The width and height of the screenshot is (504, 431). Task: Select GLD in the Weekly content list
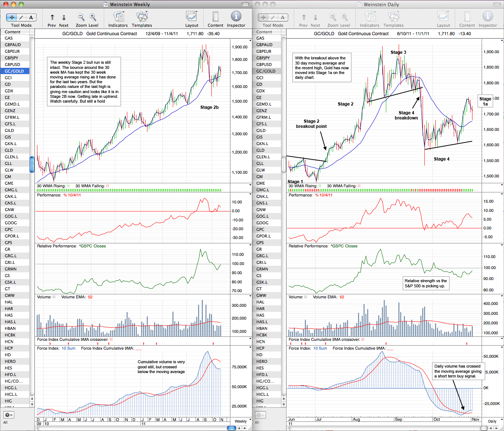pyautogui.click(x=15, y=150)
